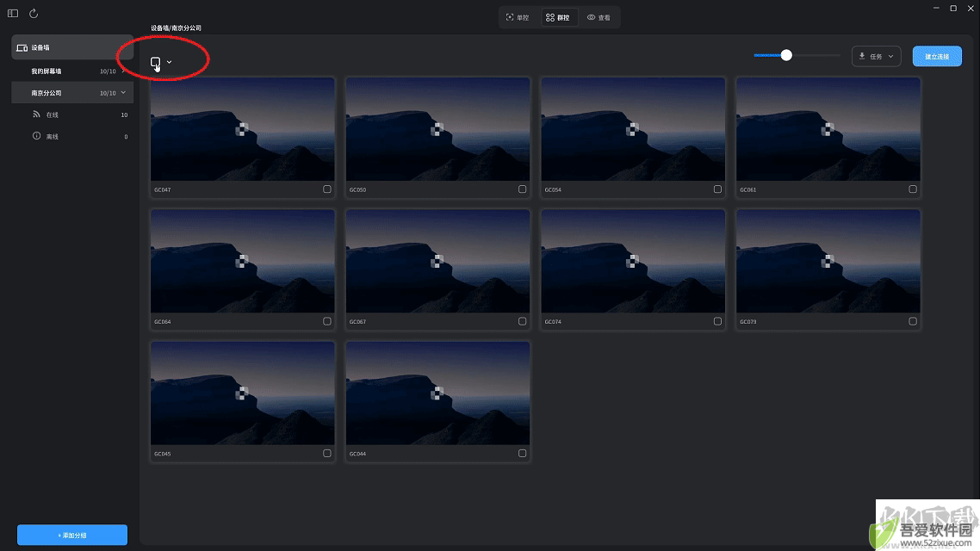This screenshot has height=551, width=980.
Task: Click the GC067 device name label
Action: coord(357,322)
